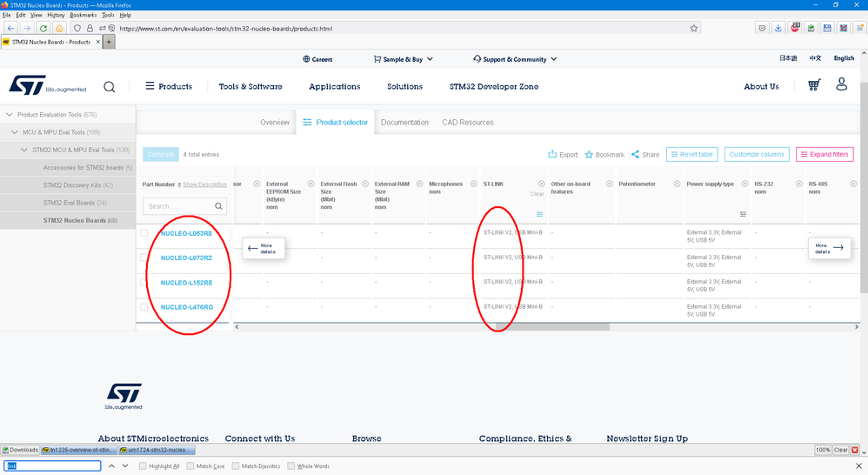The height and width of the screenshot is (475, 868).
Task: Click the tracking protection shield icon
Action: click(77, 28)
